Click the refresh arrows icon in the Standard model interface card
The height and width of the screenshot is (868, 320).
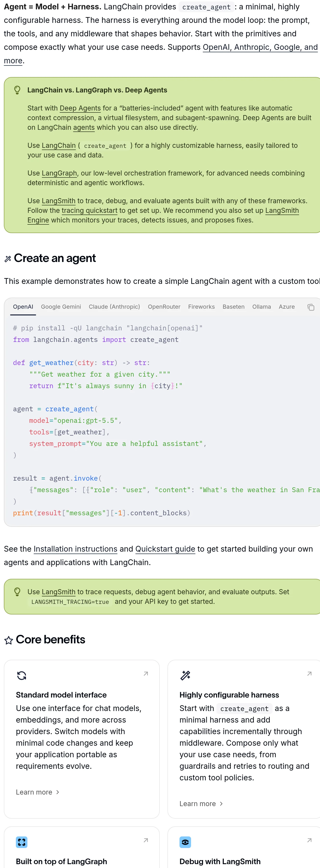click(x=22, y=675)
